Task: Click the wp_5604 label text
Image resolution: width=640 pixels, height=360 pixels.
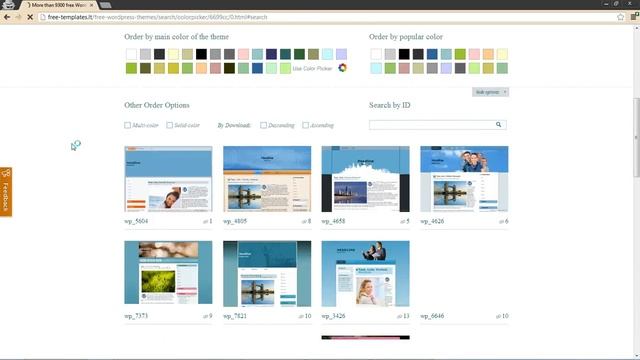Action: coord(136,221)
